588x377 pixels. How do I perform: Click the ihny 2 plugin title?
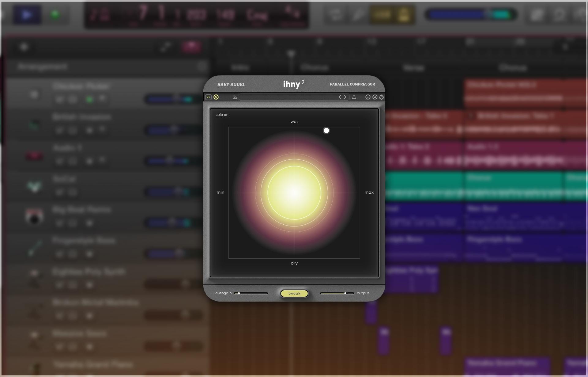tap(293, 84)
